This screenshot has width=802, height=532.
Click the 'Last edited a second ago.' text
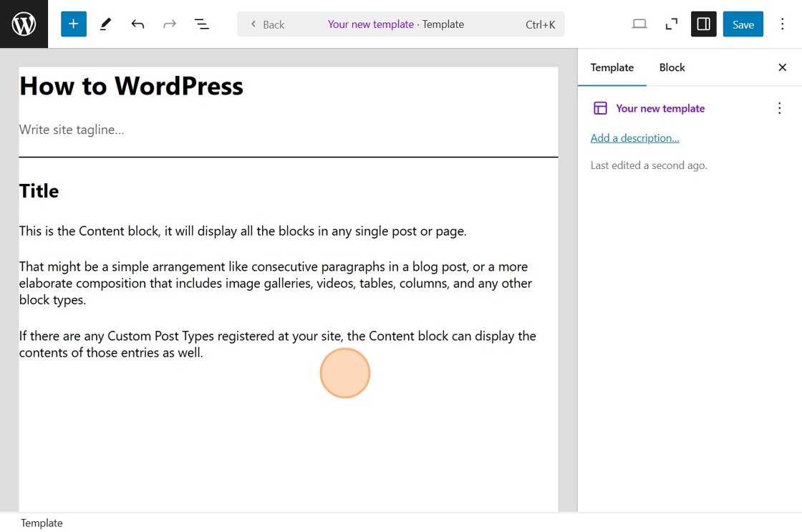[x=649, y=165]
